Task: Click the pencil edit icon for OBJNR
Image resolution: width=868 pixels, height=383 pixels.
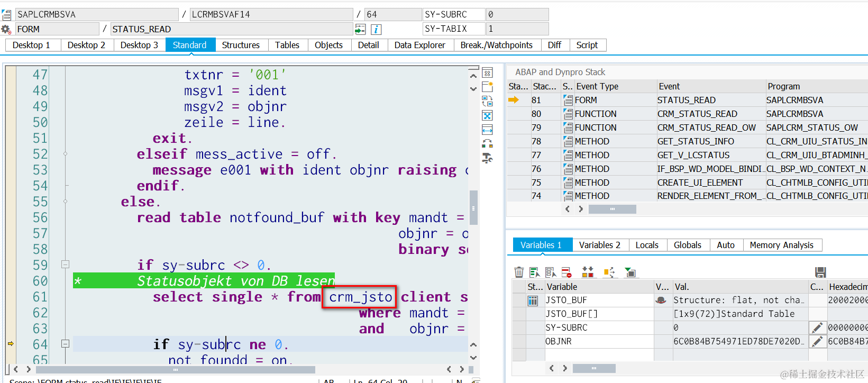Action: click(x=817, y=341)
